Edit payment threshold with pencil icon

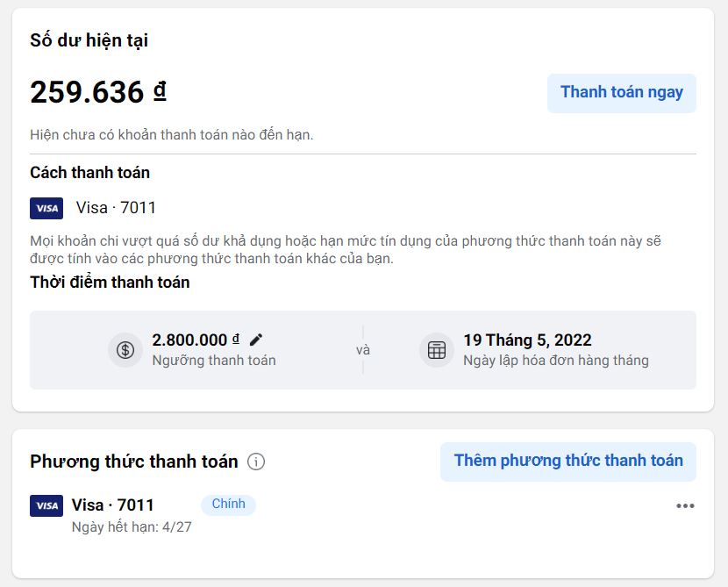[256, 340]
